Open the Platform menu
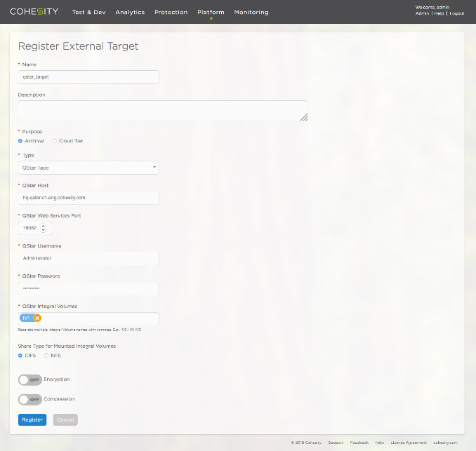 tap(211, 12)
